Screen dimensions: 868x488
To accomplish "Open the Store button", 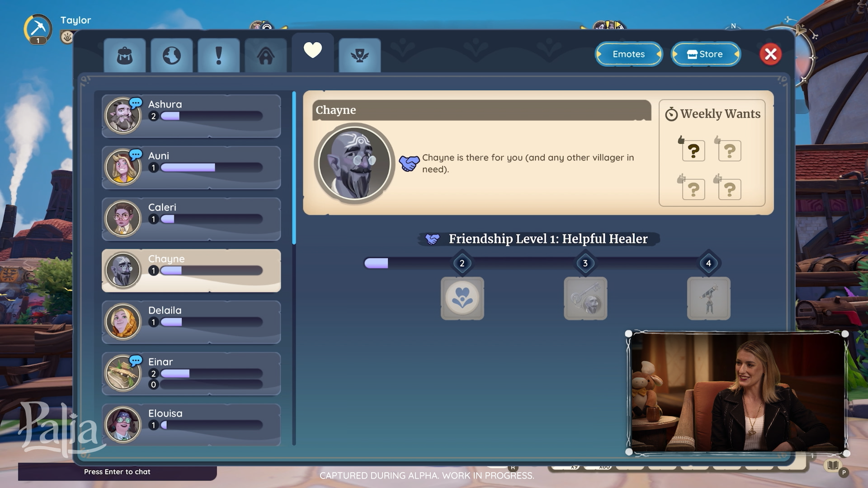I will [x=705, y=54].
